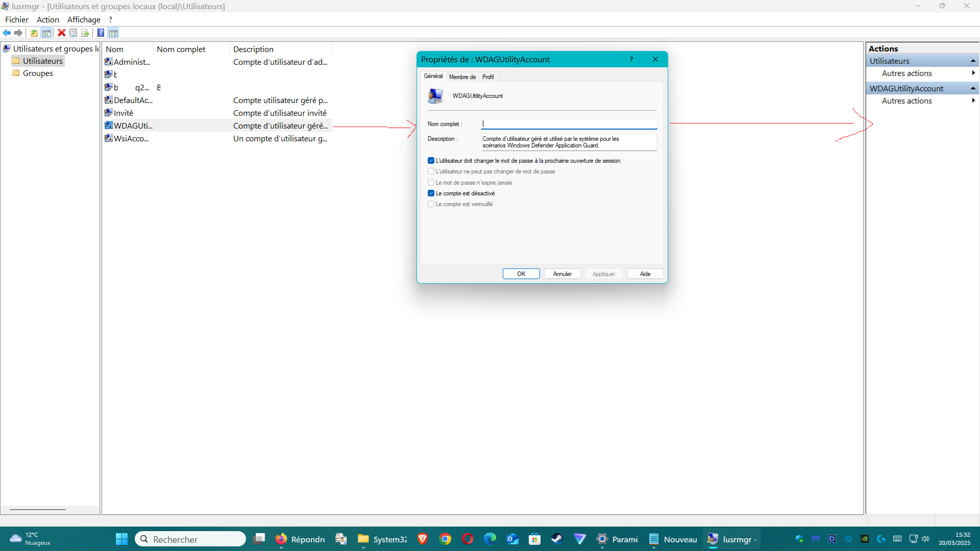Toggle the Show/Hide Console Tree icon
Image resolution: width=980 pixels, height=551 pixels.
click(46, 33)
